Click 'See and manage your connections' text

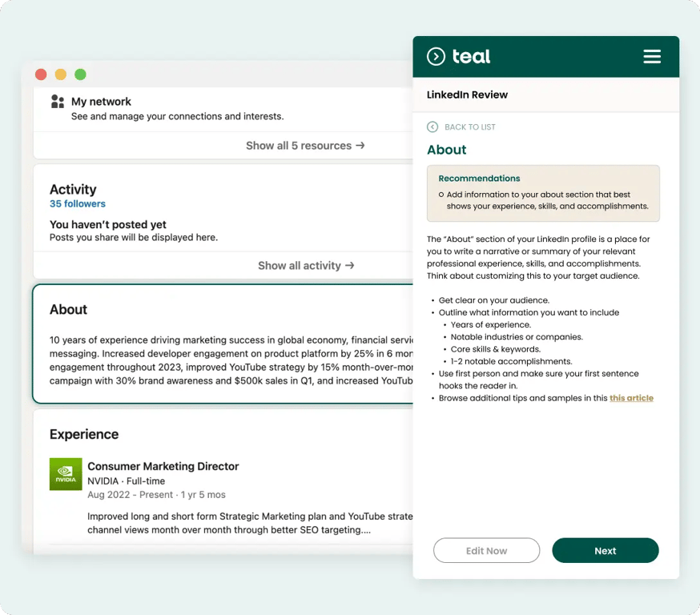point(178,116)
